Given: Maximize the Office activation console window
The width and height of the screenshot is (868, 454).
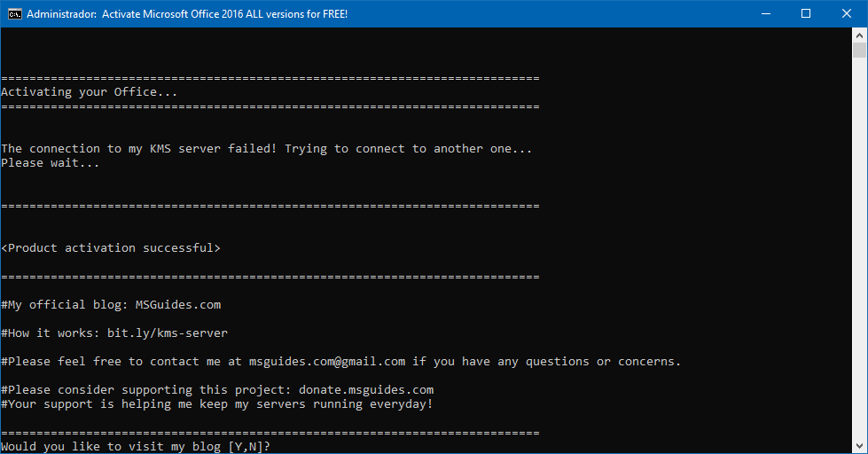Looking at the screenshot, I should [x=806, y=14].
